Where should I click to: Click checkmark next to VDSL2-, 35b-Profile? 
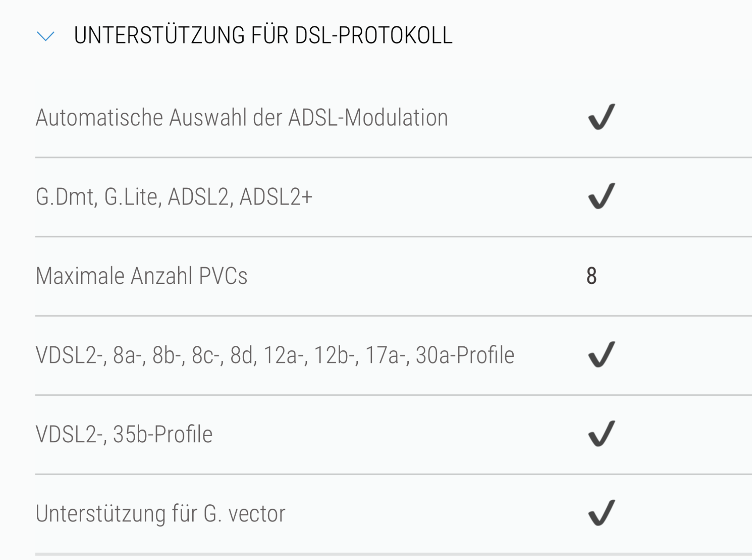pos(601,434)
